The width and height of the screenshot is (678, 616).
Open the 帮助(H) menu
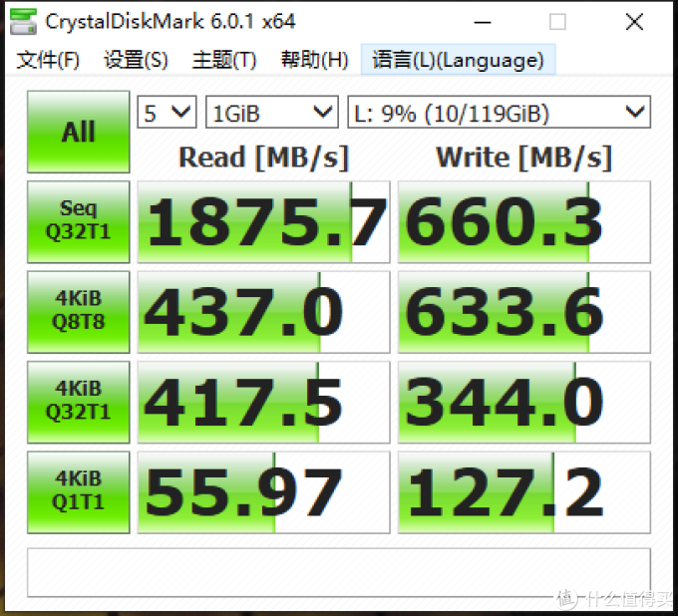tap(314, 60)
